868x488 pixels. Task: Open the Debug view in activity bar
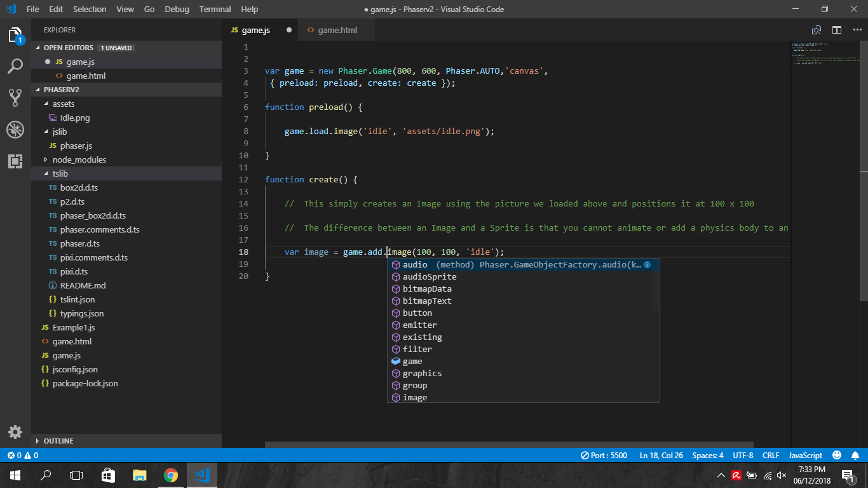pyautogui.click(x=15, y=130)
